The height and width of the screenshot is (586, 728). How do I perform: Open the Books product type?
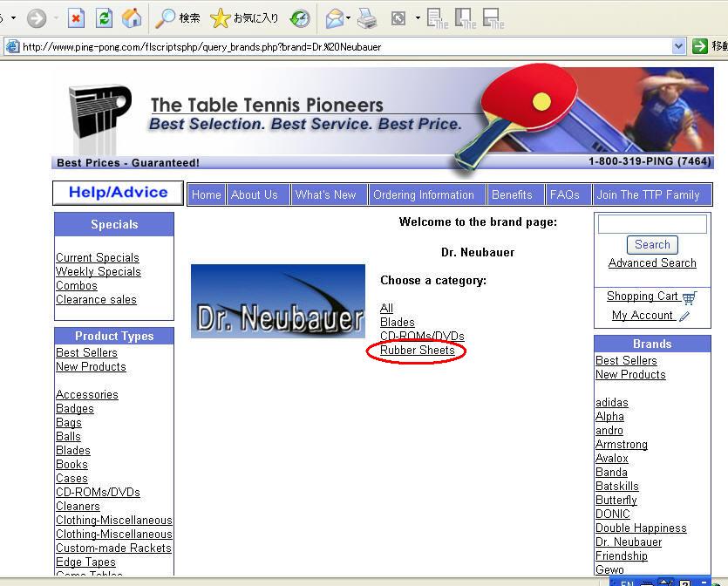[71, 464]
